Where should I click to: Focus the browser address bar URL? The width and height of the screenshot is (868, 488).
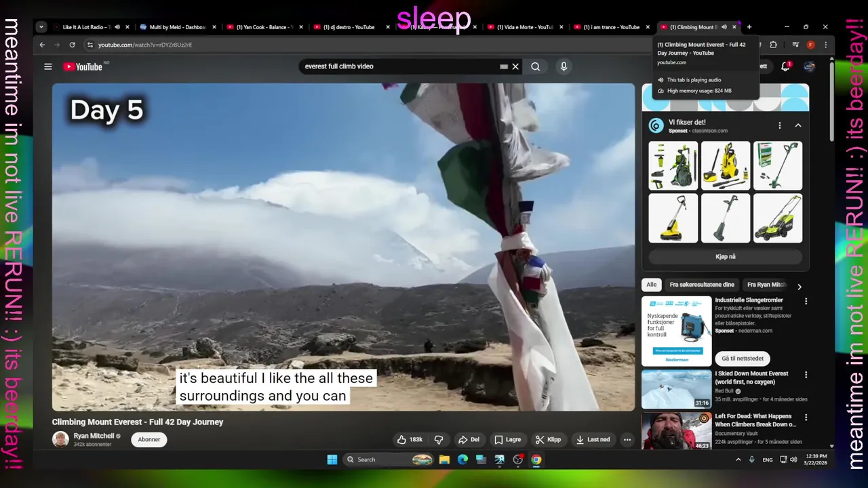coord(145,45)
